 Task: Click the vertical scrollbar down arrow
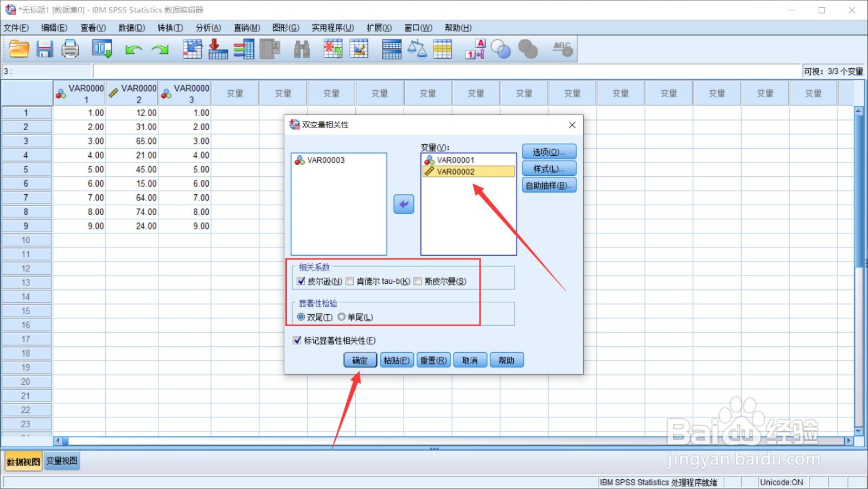858,431
